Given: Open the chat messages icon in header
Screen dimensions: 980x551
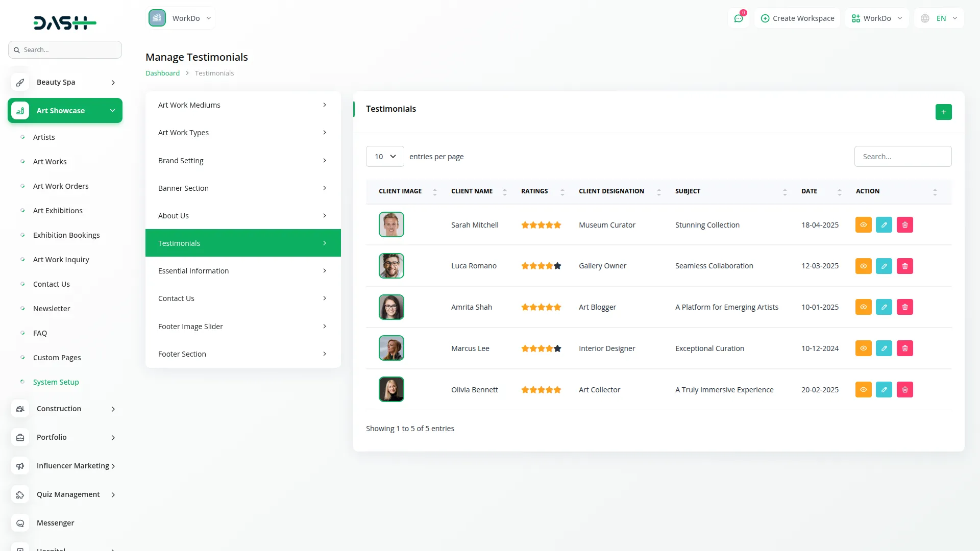Looking at the screenshot, I should pos(738,18).
